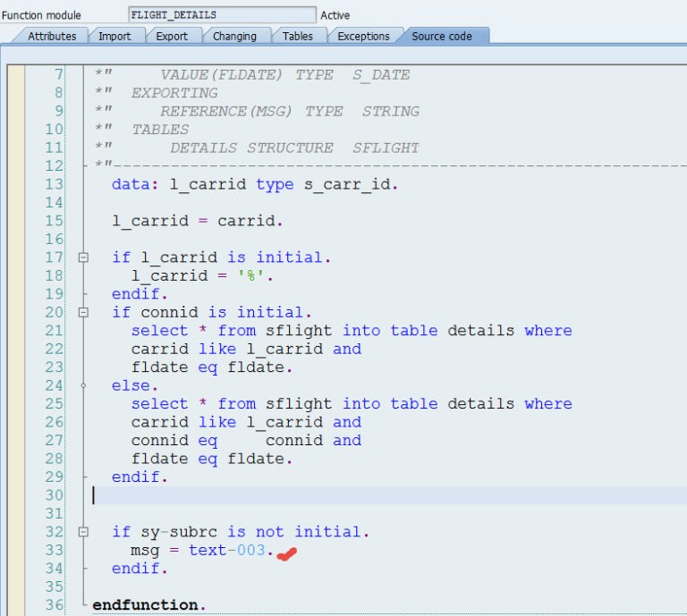Show the Exceptions tab
This screenshot has width=687, height=616.
pos(363,36)
